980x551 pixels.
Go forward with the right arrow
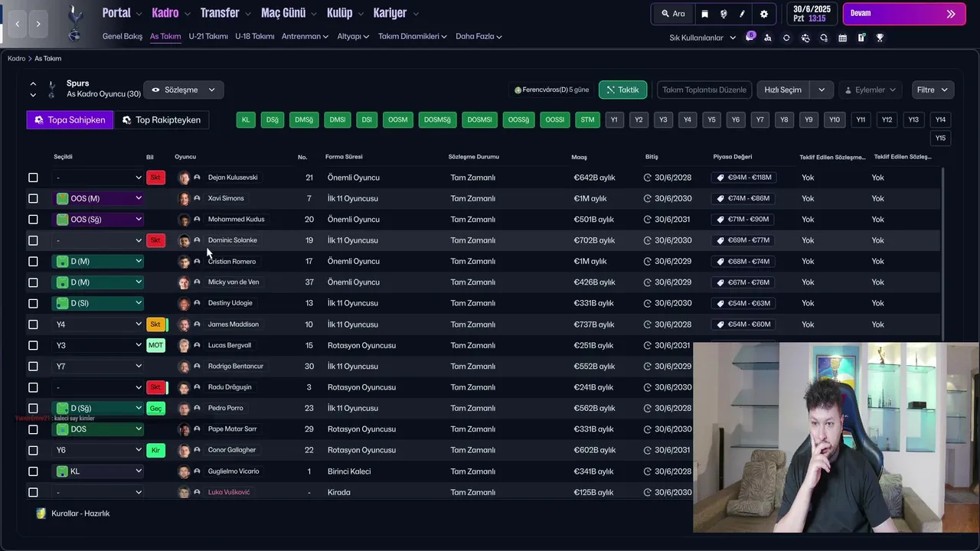[x=38, y=24]
